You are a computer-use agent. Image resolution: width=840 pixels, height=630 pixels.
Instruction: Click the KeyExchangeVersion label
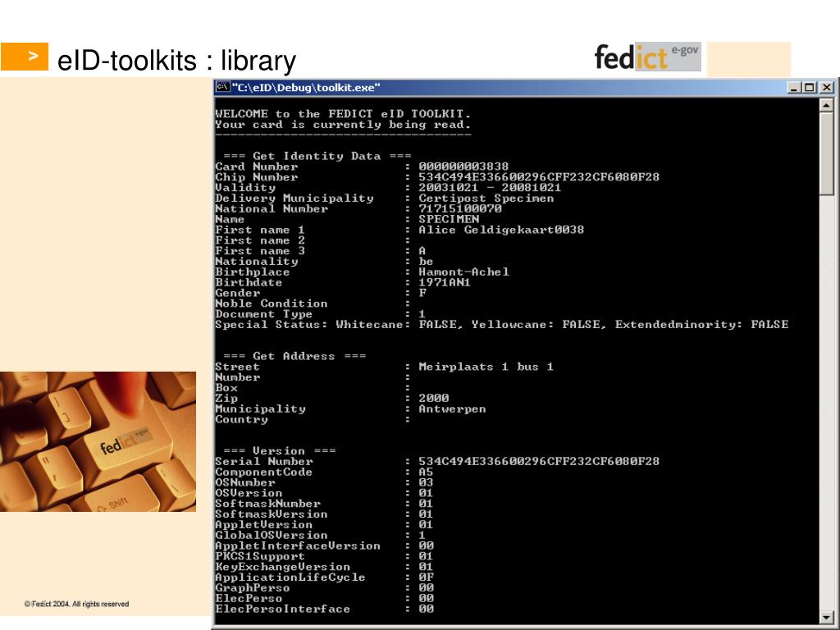[x=282, y=567]
